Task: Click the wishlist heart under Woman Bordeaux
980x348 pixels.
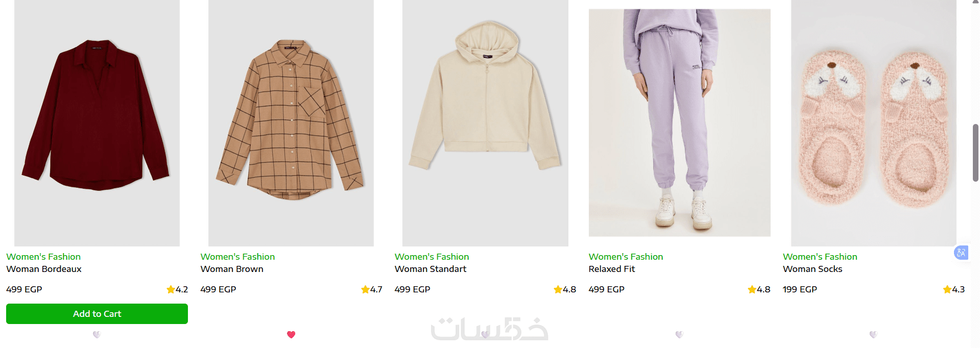Action: [97, 335]
